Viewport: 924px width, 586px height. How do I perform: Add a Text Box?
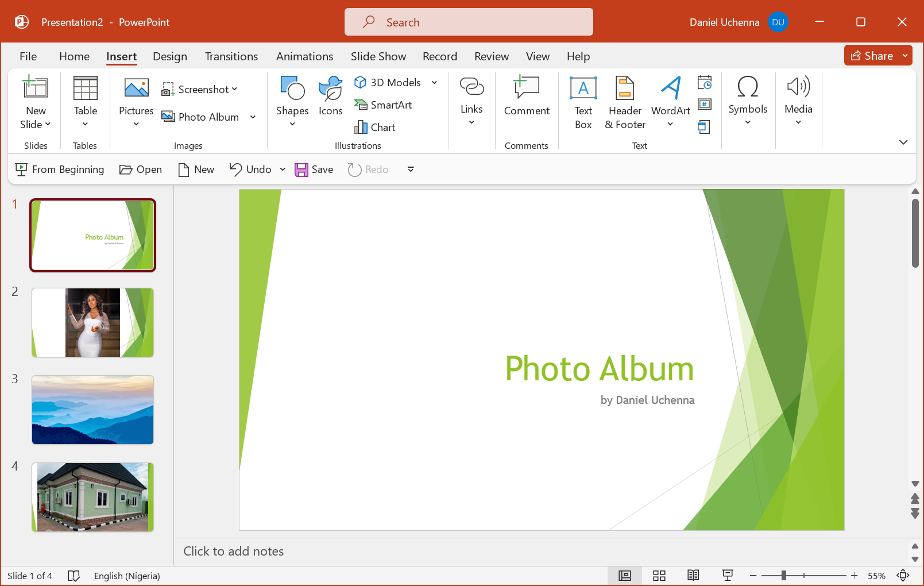tap(583, 102)
